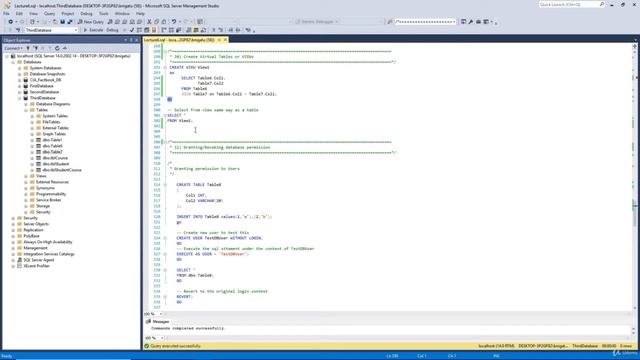Open the File menu
Screen dimensions: 640x360
click(x=7, y=13)
